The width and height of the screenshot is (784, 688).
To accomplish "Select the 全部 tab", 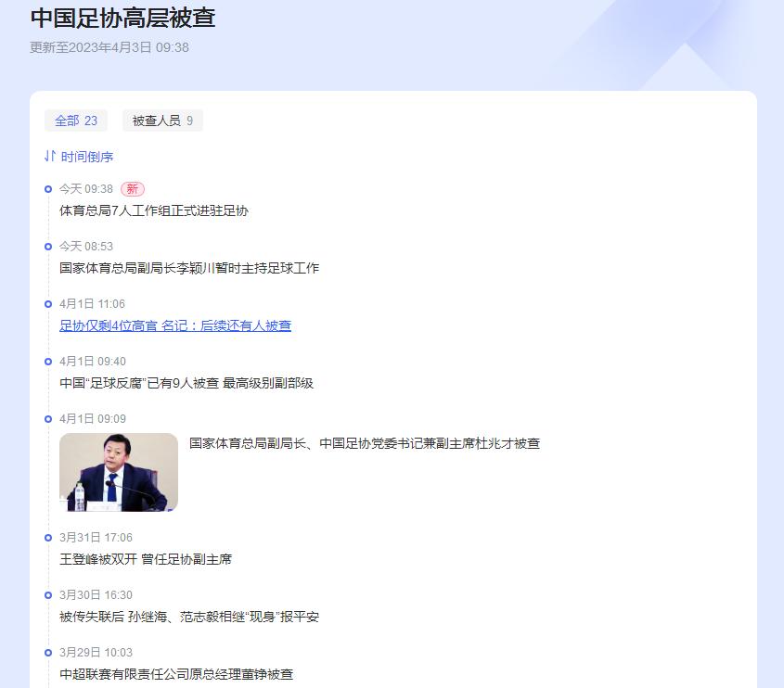I will tap(76, 121).
